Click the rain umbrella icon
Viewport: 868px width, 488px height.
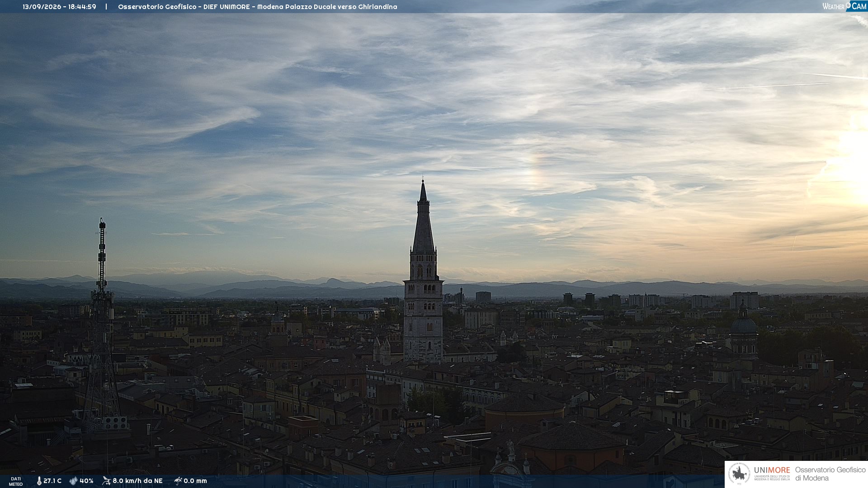178,481
